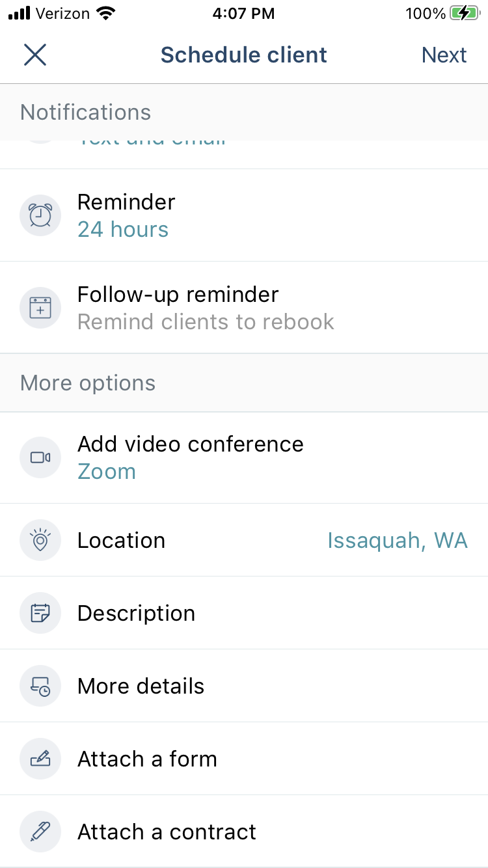
Task: Change the Issaquah, WA location value
Action: point(398,541)
